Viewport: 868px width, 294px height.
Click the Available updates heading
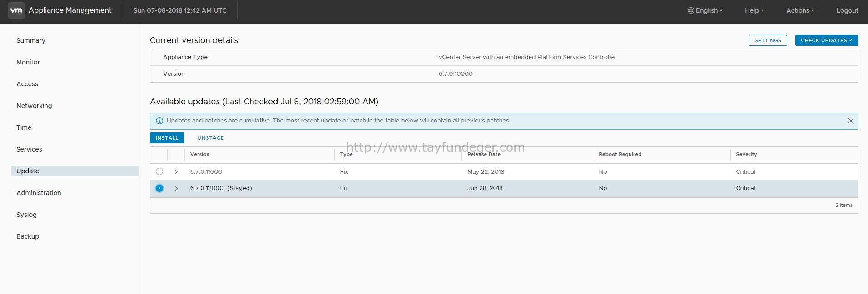[x=264, y=102]
